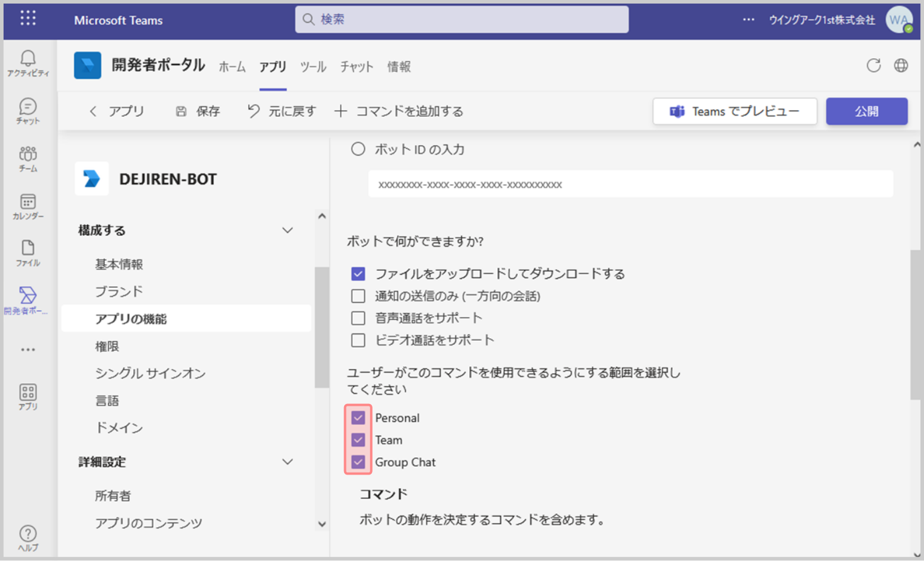Click the bot ID input field

pos(630,184)
